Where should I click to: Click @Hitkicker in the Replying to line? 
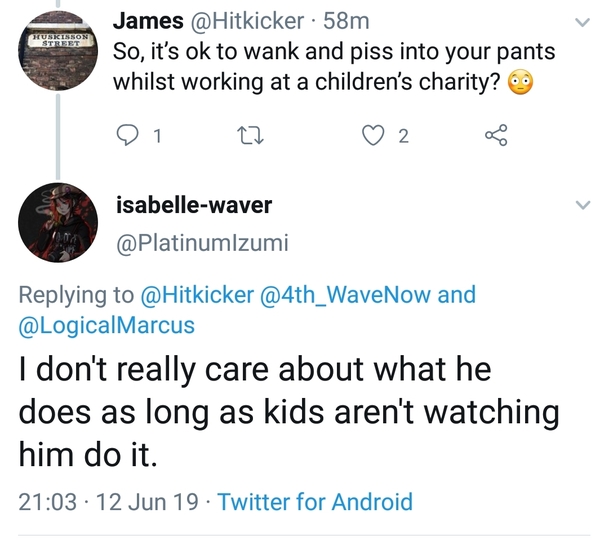(x=198, y=295)
